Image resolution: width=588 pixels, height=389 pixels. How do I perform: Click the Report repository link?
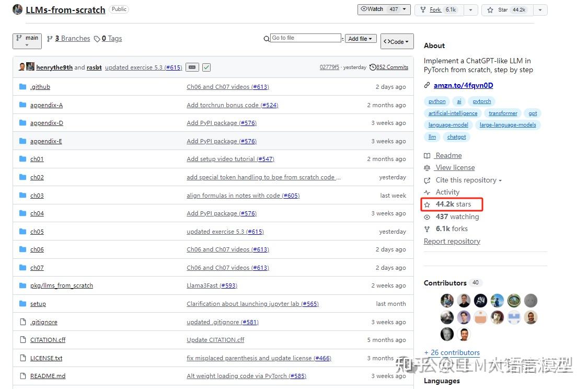coord(452,241)
